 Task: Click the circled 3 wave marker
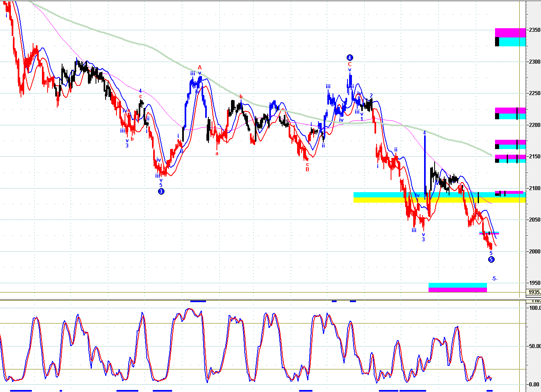click(161, 191)
